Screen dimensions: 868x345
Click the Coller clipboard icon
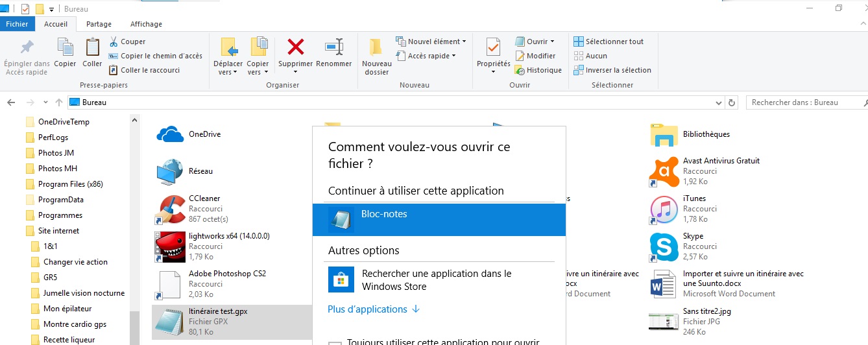92,48
